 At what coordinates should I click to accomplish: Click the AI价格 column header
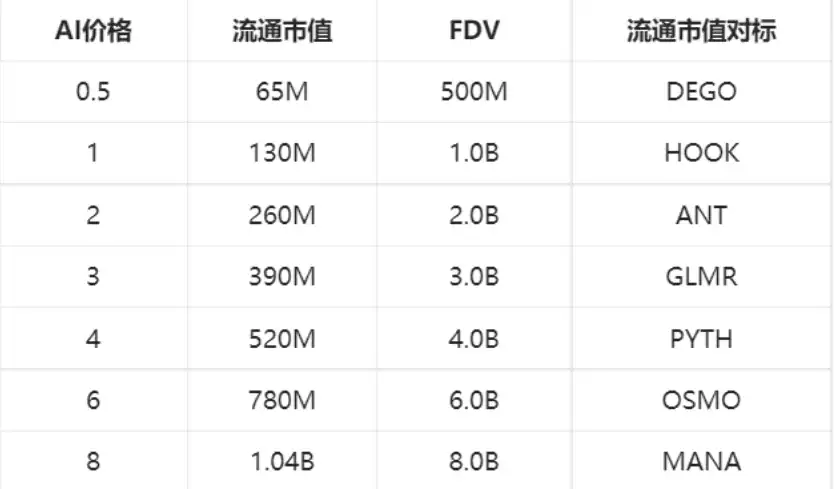tap(93, 31)
